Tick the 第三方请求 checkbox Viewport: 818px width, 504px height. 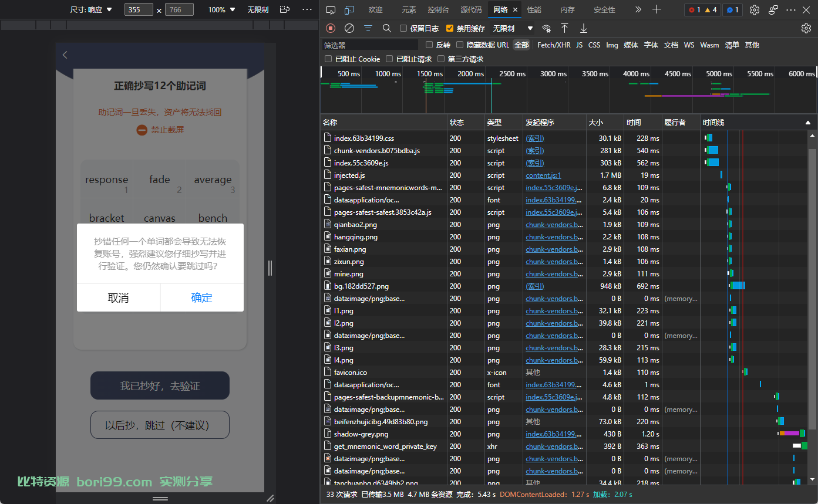click(441, 59)
